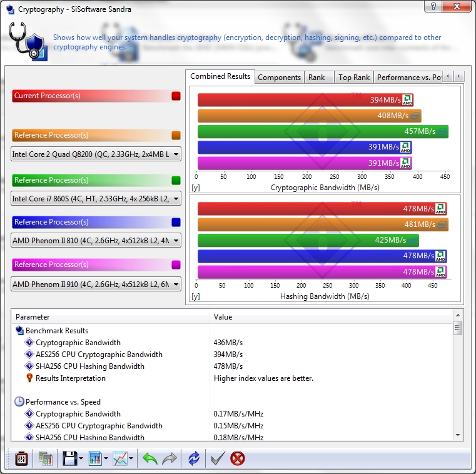Select the Cryptographic Bandwidth 436MB/s row
The image size is (476, 474).
pos(232,342)
